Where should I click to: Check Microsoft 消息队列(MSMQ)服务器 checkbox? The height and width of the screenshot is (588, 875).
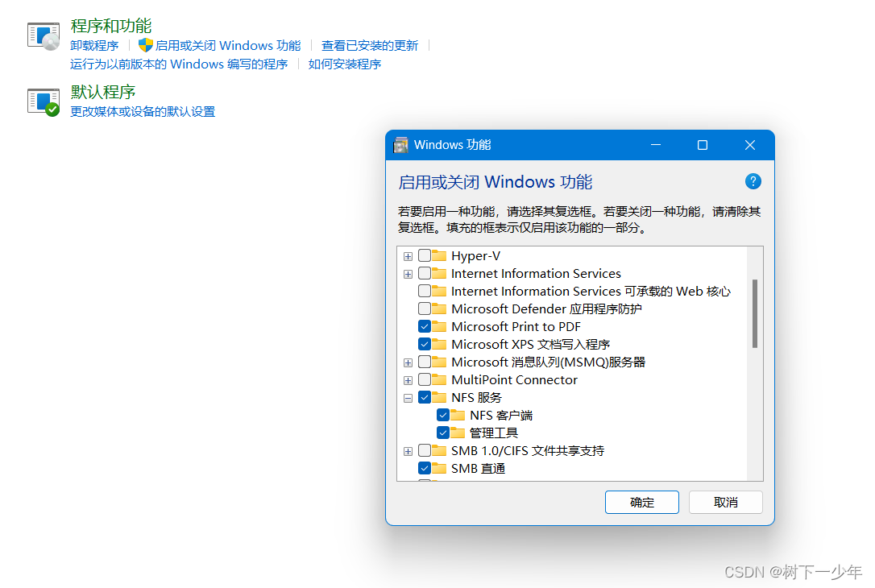point(424,362)
